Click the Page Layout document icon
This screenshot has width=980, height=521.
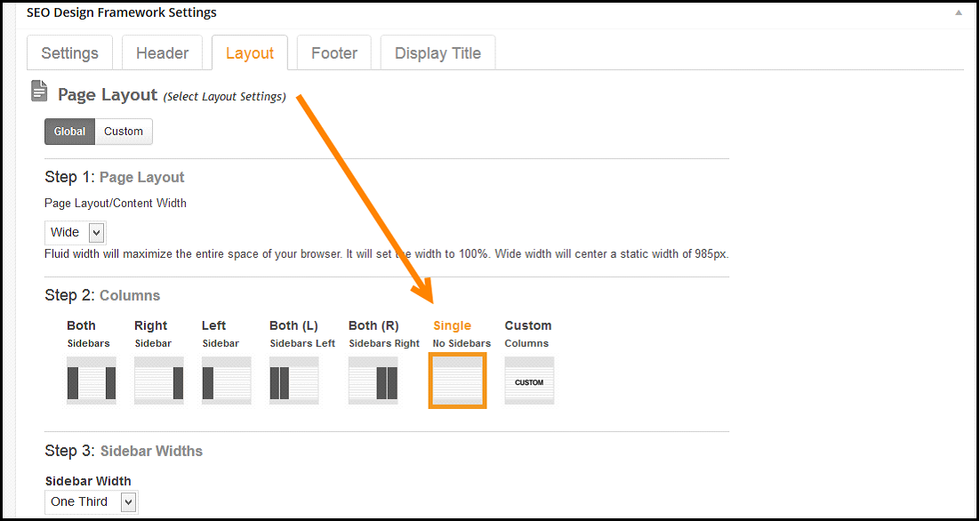click(x=39, y=92)
